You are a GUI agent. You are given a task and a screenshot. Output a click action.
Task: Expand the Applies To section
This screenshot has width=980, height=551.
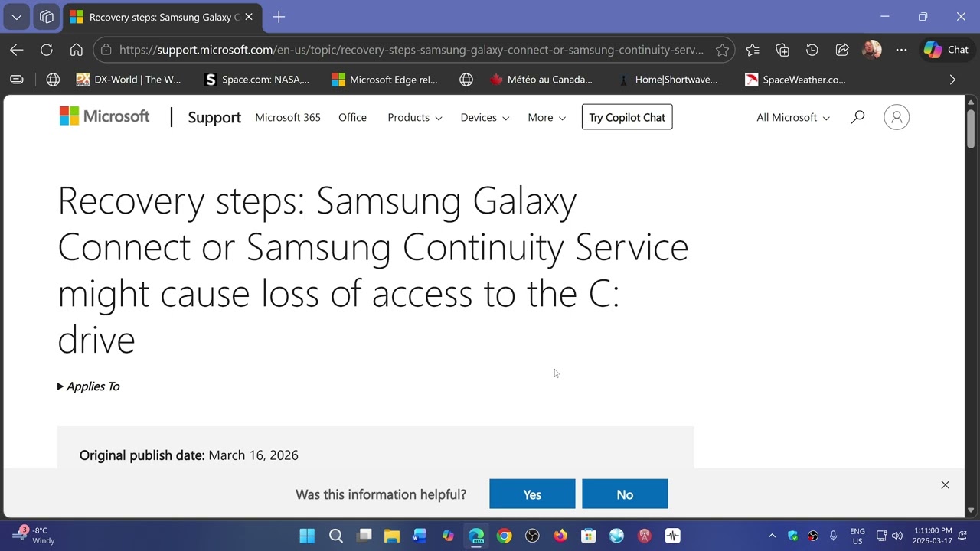(89, 386)
